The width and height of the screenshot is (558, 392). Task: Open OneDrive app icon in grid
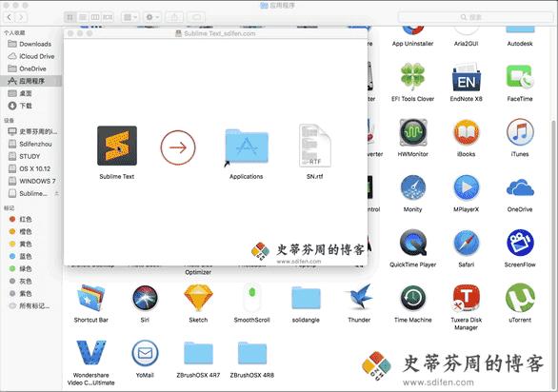520,187
